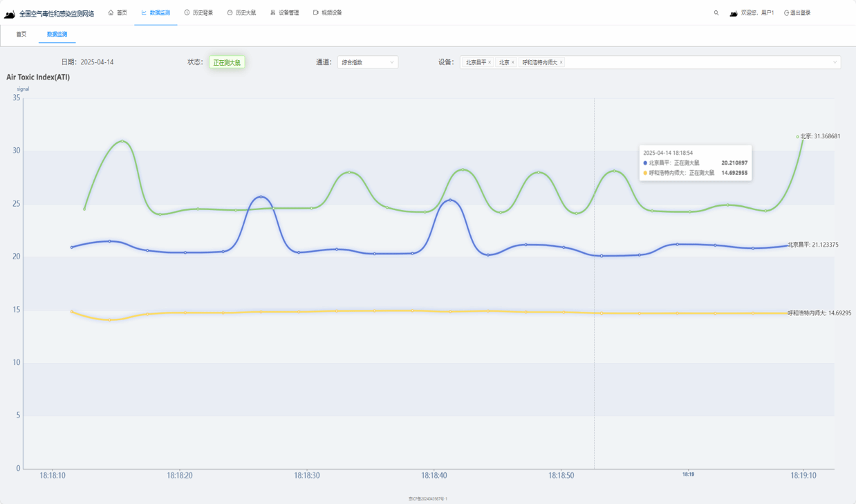Image resolution: width=856 pixels, height=504 pixels.
Task: Click the 正在测大鼠 status badge
Action: point(227,62)
